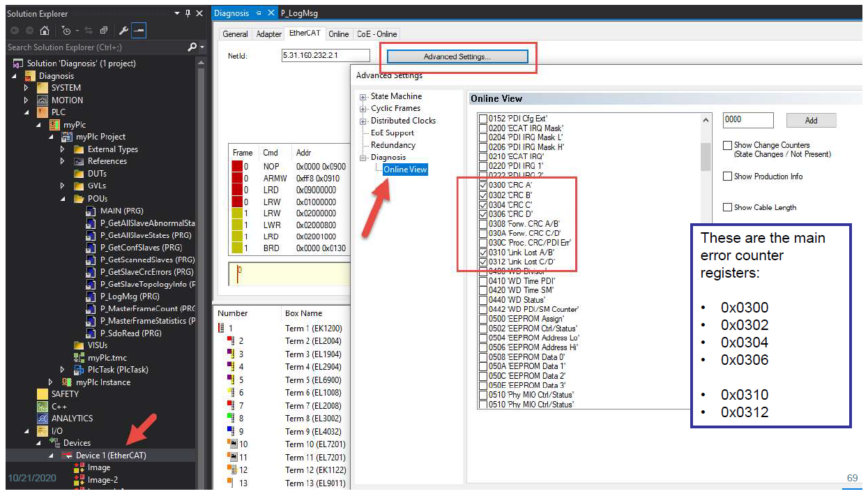Click the Home icon in Solution Explorer
Screen dimensions: 868x496
point(45,31)
